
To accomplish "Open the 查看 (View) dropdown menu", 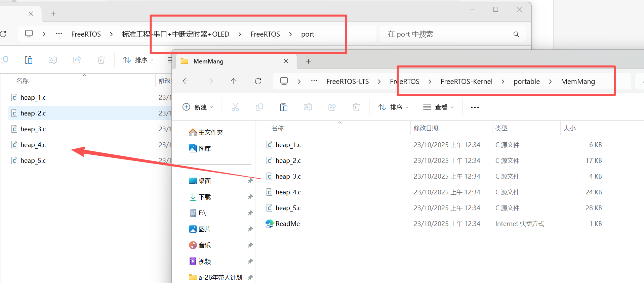I will click(438, 107).
